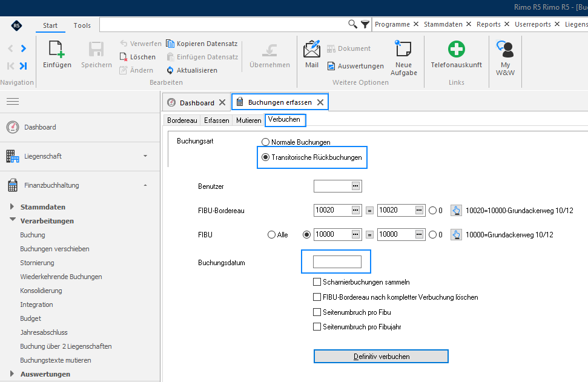588x382 pixels.
Task: Collapse the Verarbeitungen tree node
Action: coord(12,220)
